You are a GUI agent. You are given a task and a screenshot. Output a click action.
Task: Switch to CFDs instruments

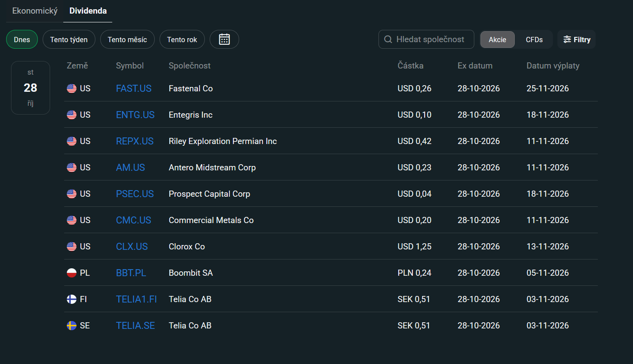coord(534,40)
